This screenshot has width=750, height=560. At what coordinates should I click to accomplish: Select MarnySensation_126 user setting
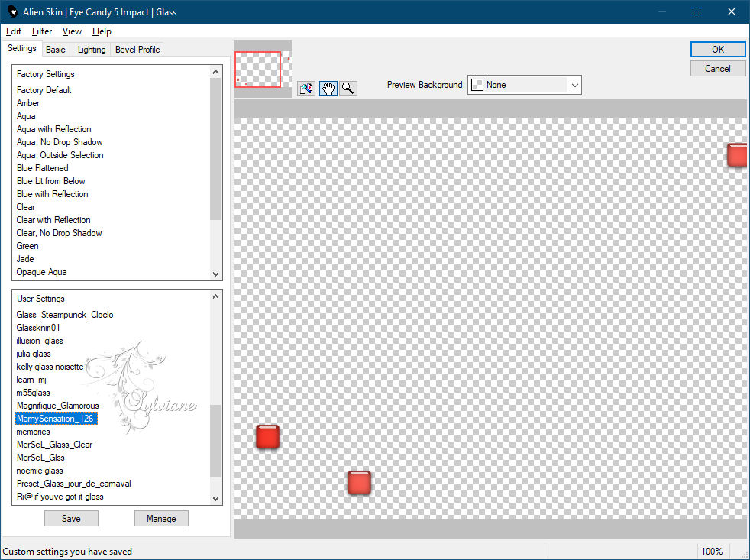pyautogui.click(x=57, y=419)
